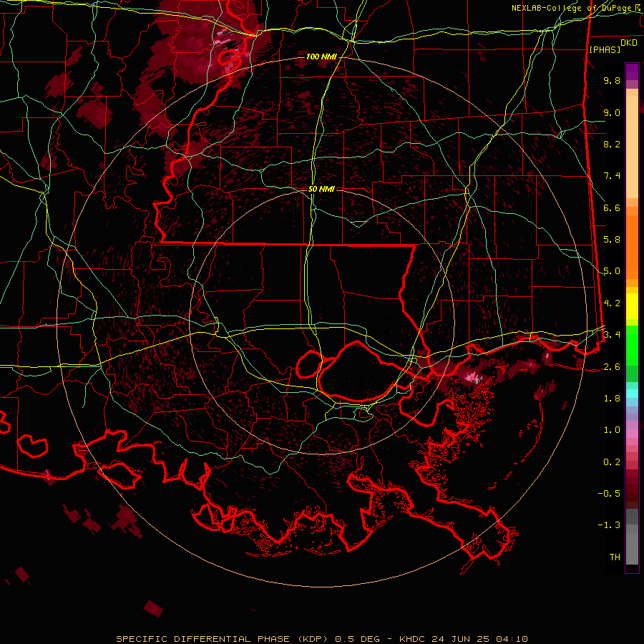The height and width of the screenshot is (644, 644).
Task: Click the 9.8 value on the color scale
Action: 612,80
